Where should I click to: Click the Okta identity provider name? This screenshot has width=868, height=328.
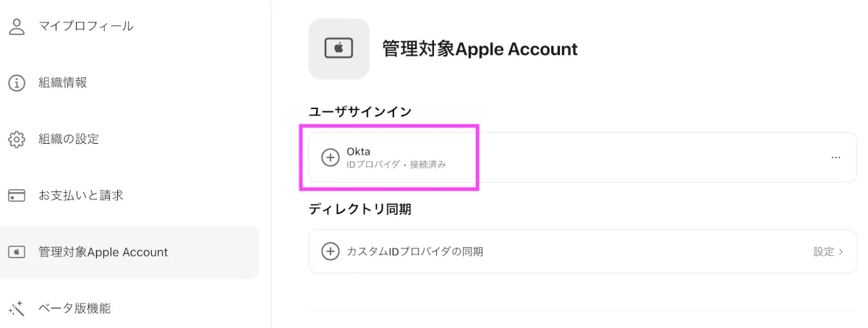[359, 151]
